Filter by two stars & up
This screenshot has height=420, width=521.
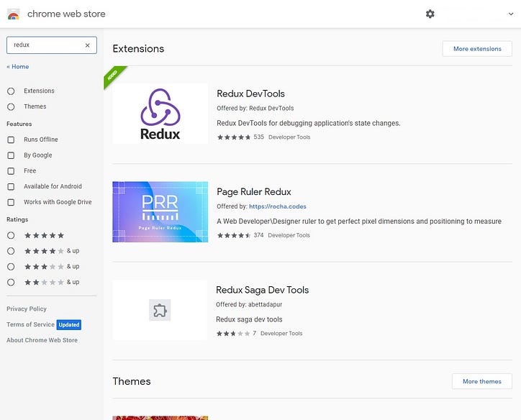coord(11,282)
